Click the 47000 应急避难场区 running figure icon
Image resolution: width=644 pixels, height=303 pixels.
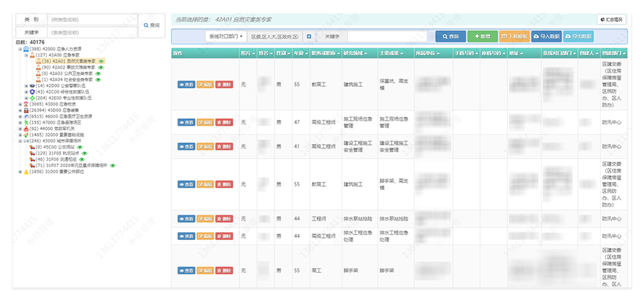[26, 122]
